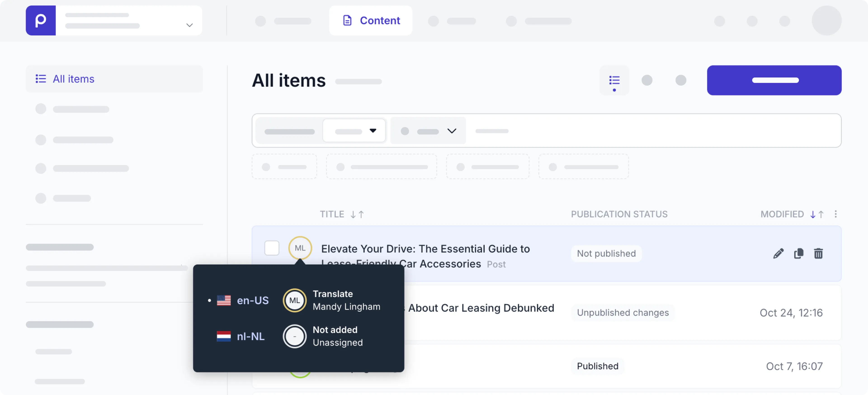Expand the workspace selector chevron

click(x=189, y=25)
